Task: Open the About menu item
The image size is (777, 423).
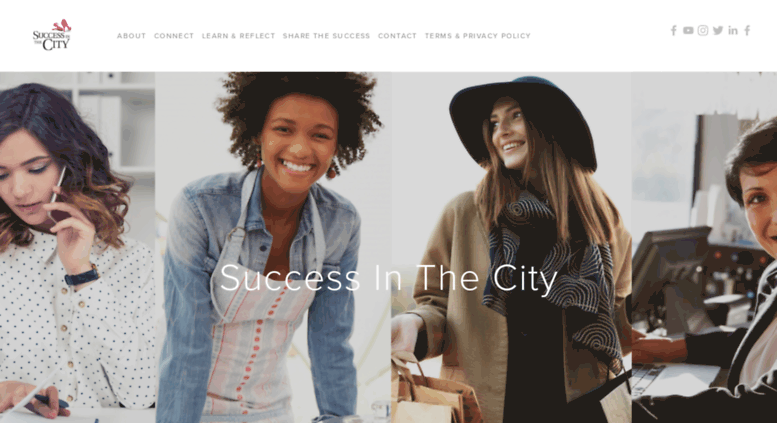Action: tap(131, 36)
